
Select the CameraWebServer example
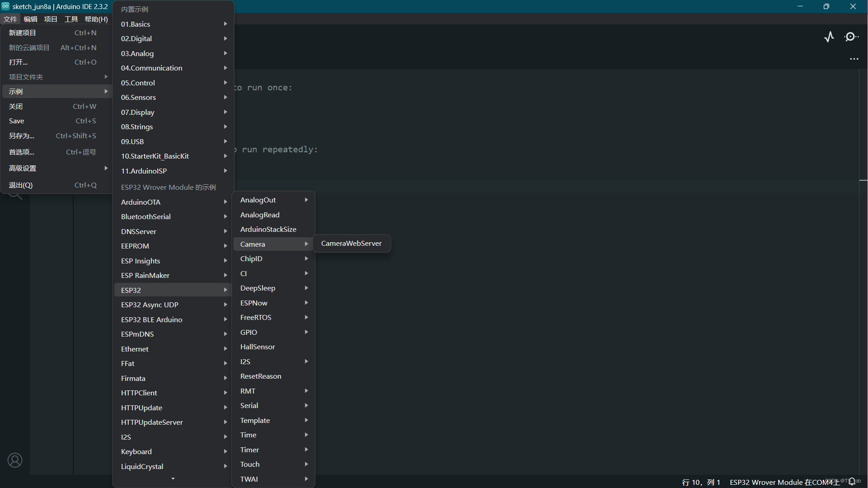pos(351,244)
